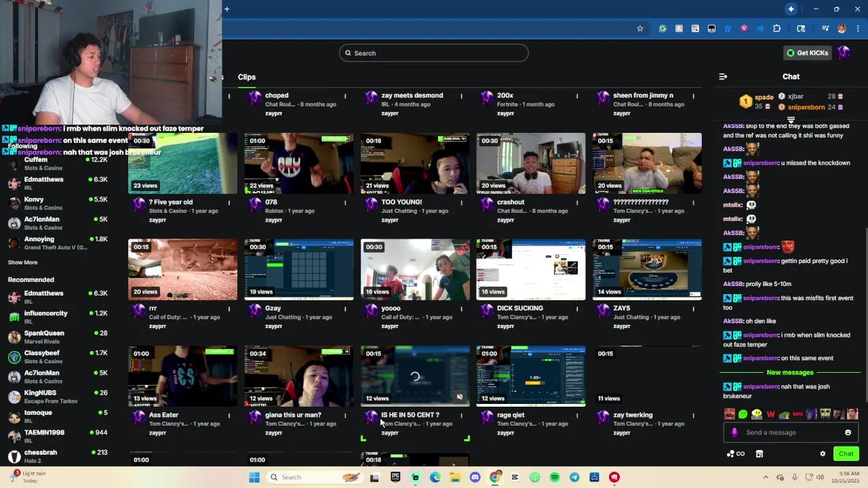Open the rage qiet clip title

(511, 415)
